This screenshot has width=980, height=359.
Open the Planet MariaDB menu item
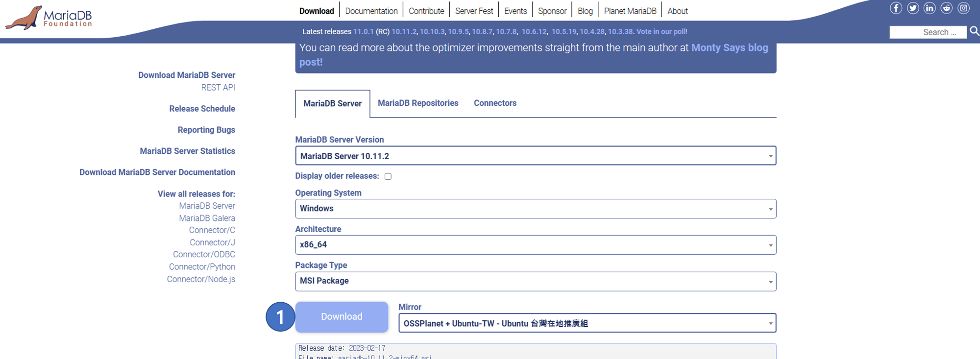pyautogui.click(x=630, y=11)
